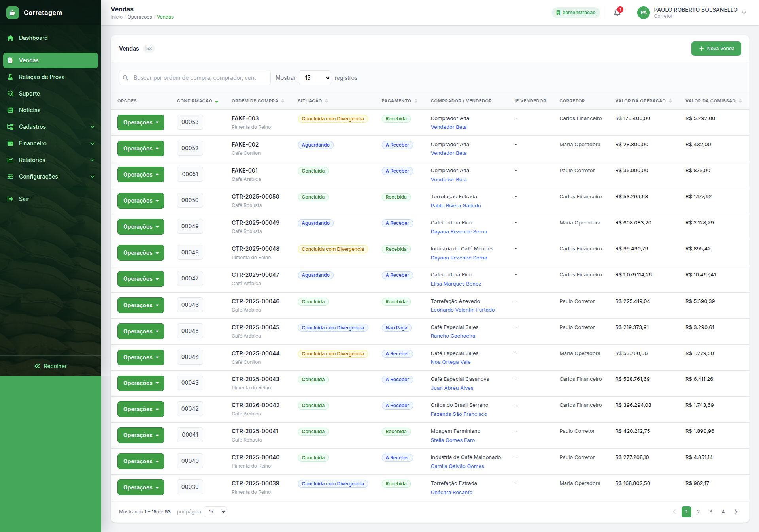Image resolution: width=759 pixels, height=532 pixels.
Task: Click the Financeiro wallet icon
Action: (x=10, y=143)
